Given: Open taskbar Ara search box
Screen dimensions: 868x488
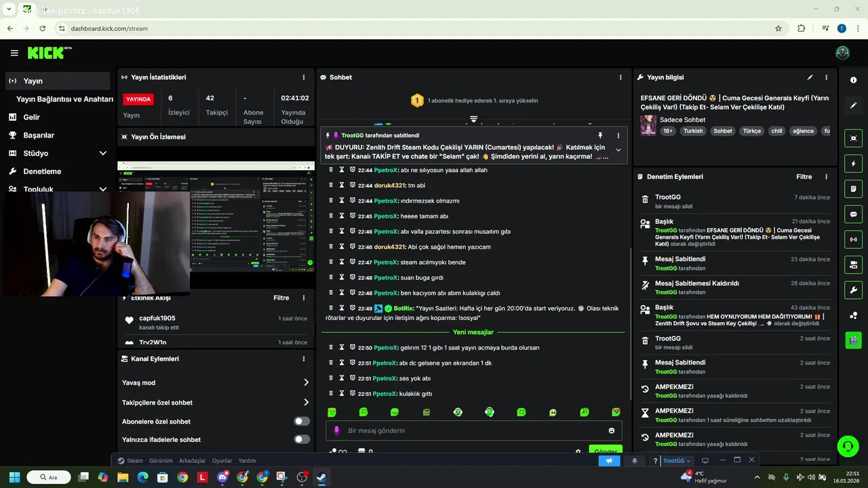Looking at the screenshot, I should click(50, 477).
